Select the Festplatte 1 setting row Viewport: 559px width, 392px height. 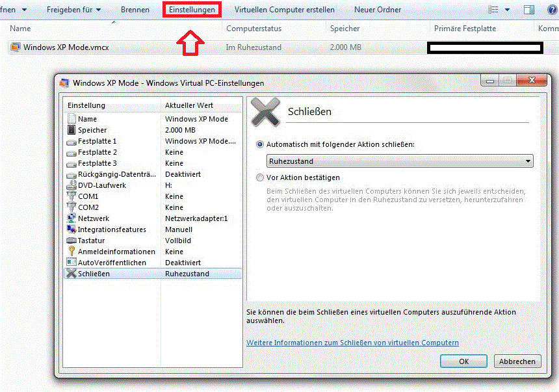[x=153, y=141]
